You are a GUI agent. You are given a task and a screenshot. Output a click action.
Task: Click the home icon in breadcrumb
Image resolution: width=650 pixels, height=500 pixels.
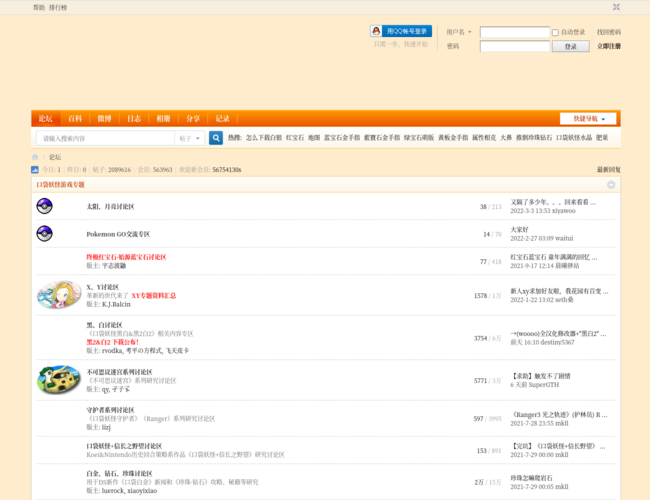pyautogui.click(x=35, y=157)
